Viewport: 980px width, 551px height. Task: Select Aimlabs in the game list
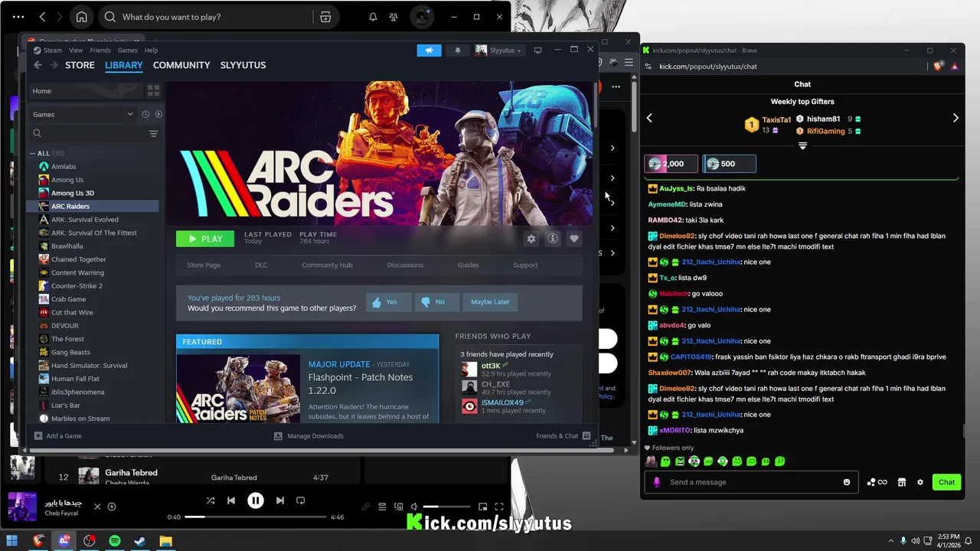point(64,166)
